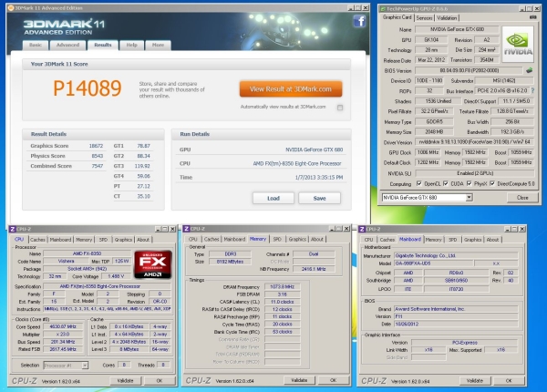Screen dimensions: 547x392
Task: Open the Validation tab in GPU-Z
Action: (447, 18)
